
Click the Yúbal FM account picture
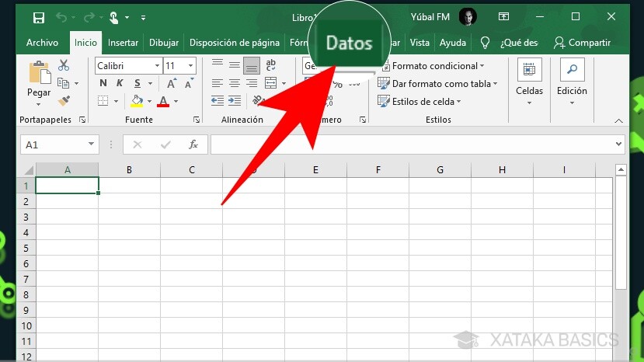pos(468,17)
